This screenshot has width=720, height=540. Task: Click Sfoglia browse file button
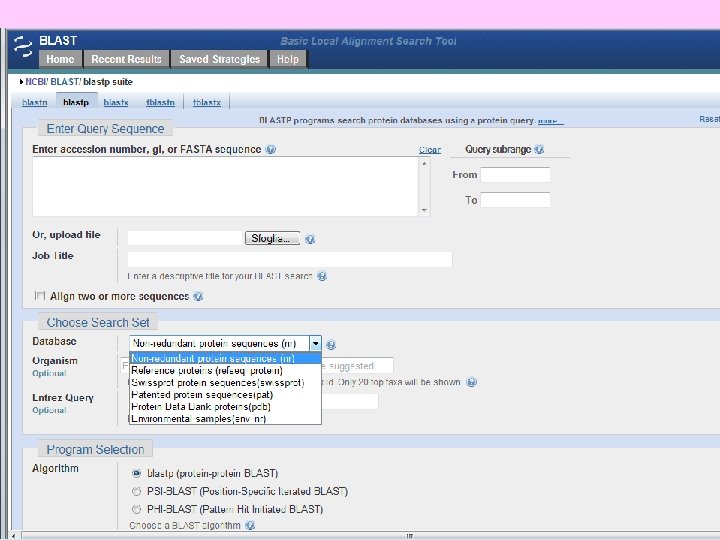point(272,238)
